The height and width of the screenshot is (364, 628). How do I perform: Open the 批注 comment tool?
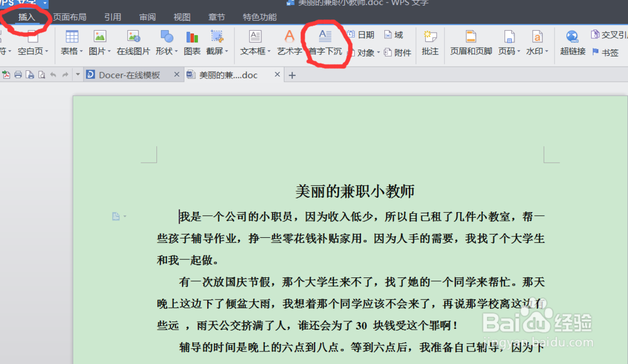tap(430, 43)
